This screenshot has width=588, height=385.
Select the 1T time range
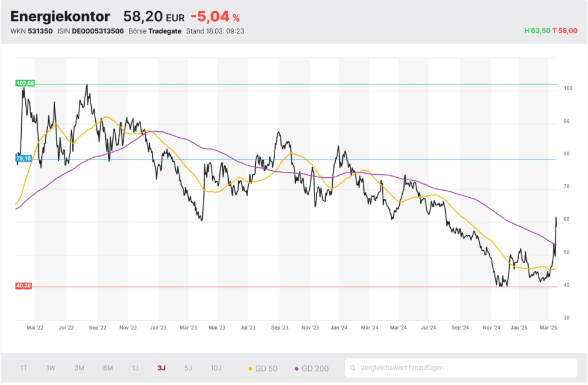[24, 368]
